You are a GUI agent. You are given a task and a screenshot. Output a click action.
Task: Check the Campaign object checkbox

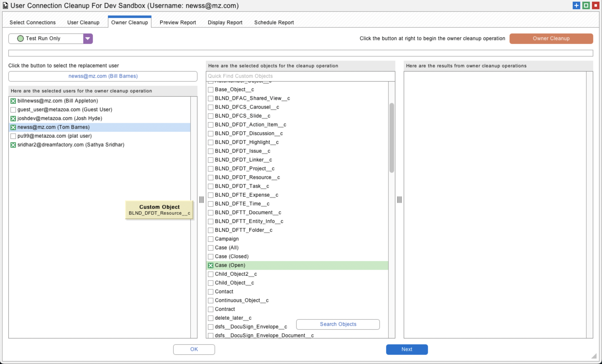[x=211, y=239]
